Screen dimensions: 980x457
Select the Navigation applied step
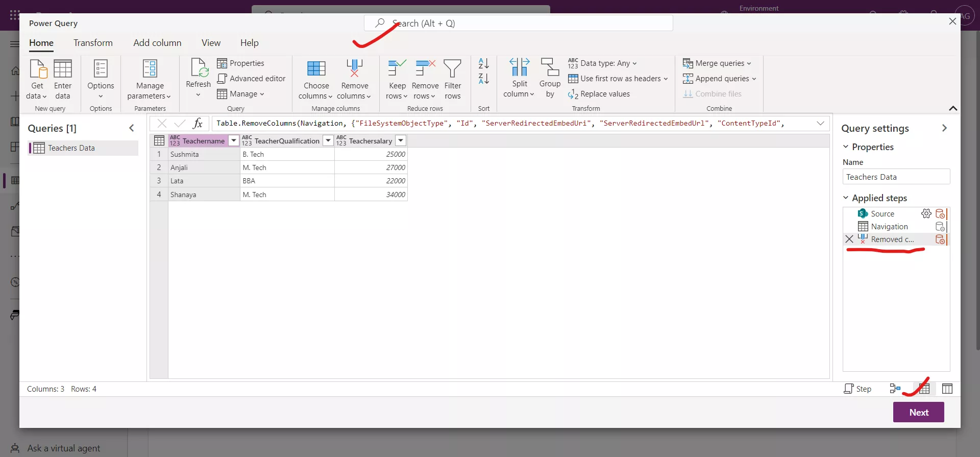click(889, 226)
